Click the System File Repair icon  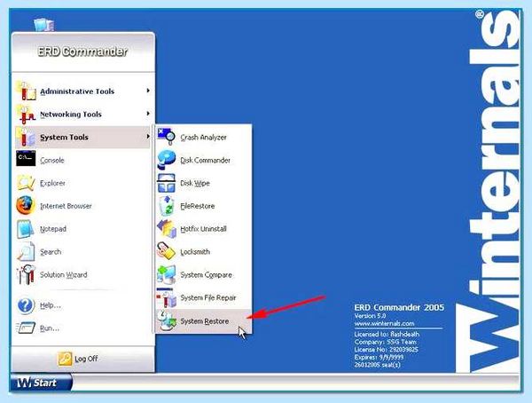[x=167, y=297]
